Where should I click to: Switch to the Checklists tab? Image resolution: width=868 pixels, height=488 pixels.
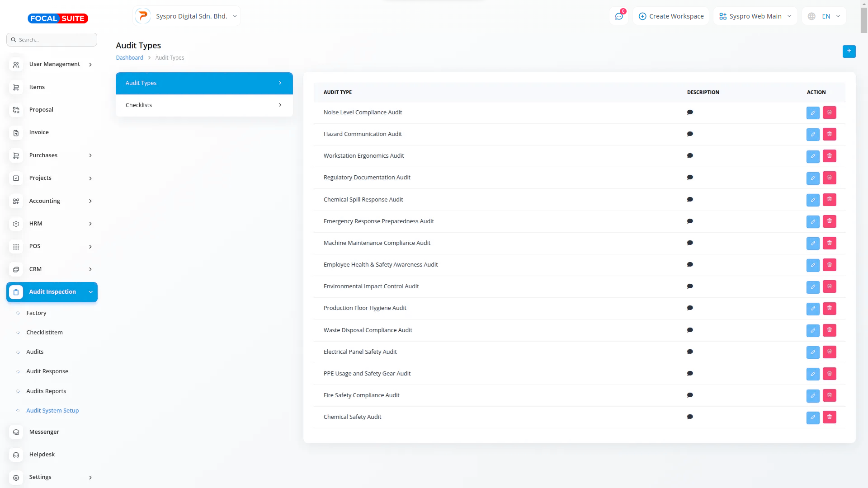pyautogui.click(x=204, y=105)
